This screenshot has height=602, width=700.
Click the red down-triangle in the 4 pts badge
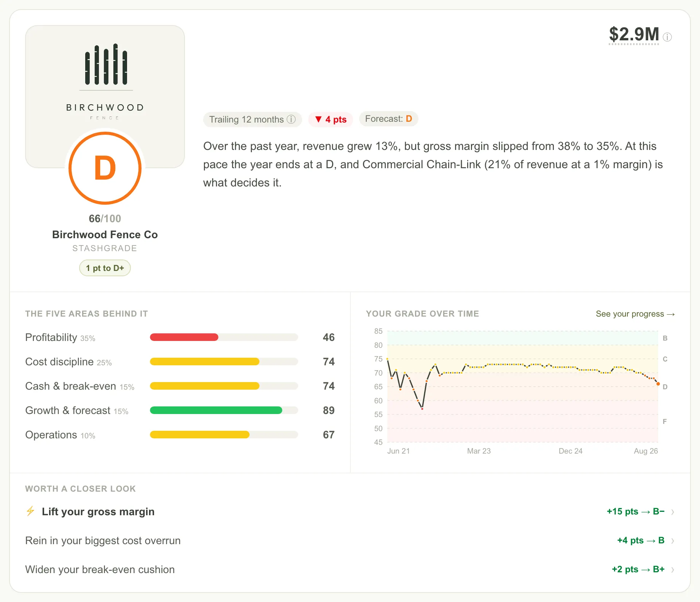319,119
